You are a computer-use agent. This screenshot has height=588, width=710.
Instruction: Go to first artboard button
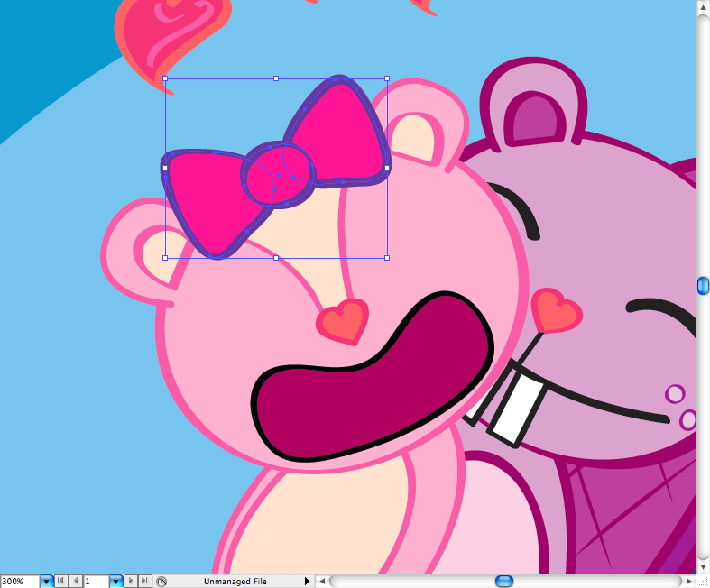point(61,582)
